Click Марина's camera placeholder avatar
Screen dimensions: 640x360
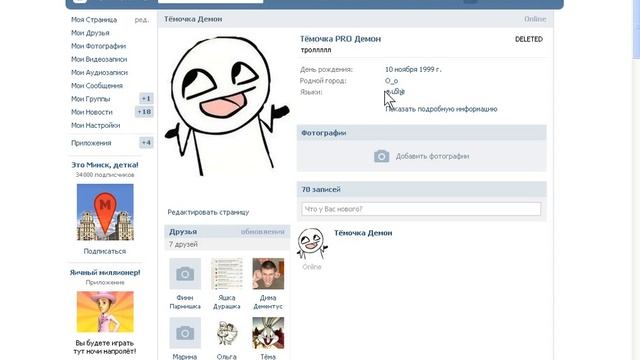(185, 333)
